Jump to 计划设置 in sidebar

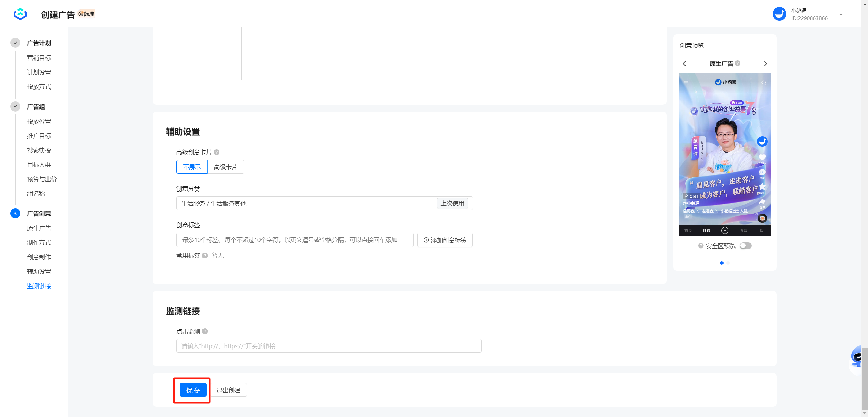click(x=39, y=73)
